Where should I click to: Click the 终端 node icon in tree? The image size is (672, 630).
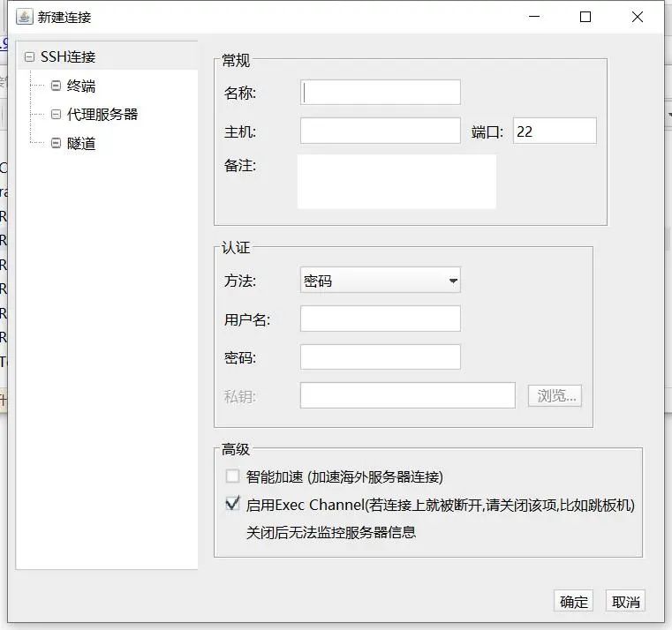pyautogui.click(x=57, y=86)
